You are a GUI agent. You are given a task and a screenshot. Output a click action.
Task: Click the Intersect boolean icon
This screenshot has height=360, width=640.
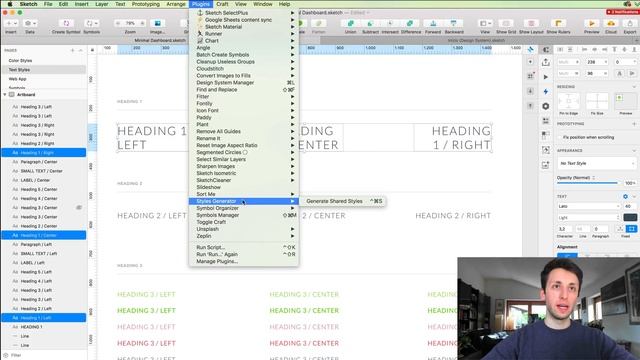click(390, 23)
